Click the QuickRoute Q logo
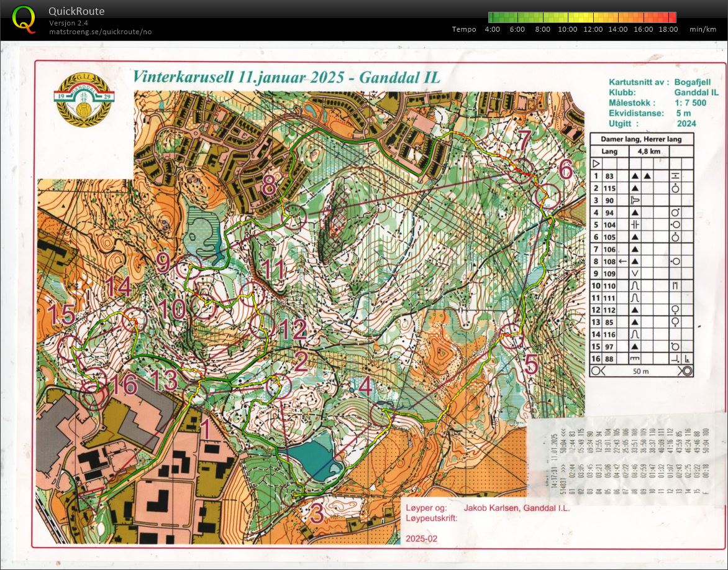 click(24, 19)
